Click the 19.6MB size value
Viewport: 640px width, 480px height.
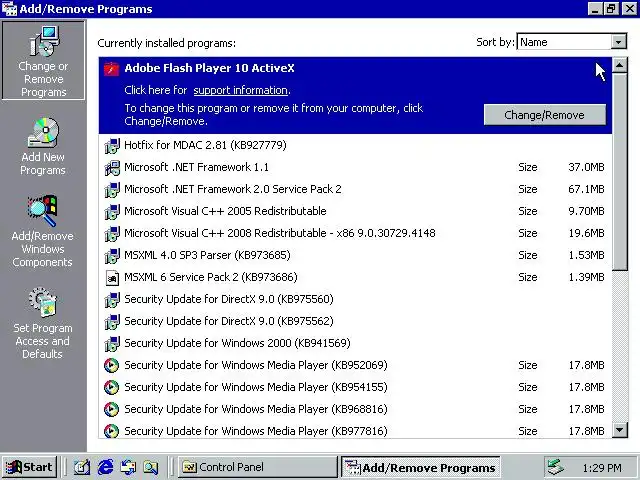tap(586, 233)
